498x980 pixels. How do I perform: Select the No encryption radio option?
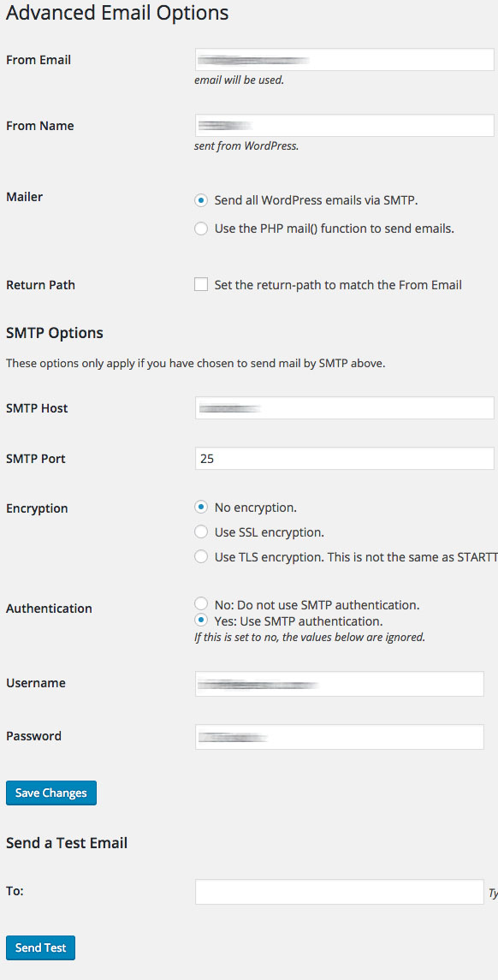(200, 507)
